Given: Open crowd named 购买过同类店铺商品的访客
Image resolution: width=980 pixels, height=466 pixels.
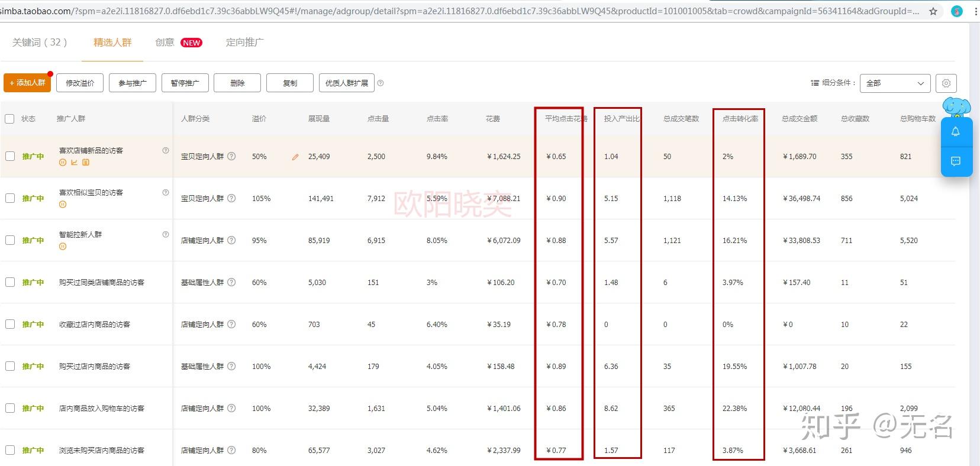Looking at the screenshot, I should pos(102,282).
